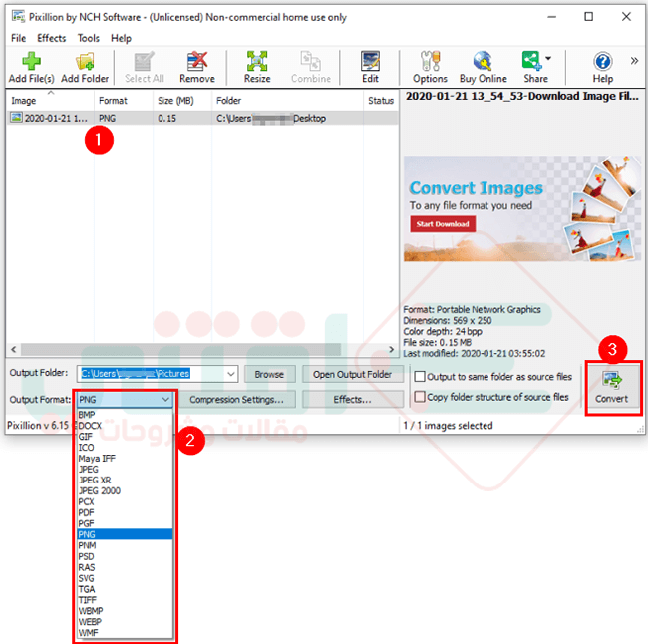The width and height of the screenshot is (648, 644).
Task: Open the Tools menu
Action: point(89,38)
